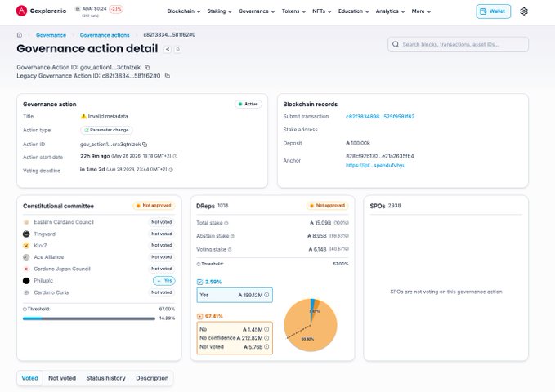Click the Yes A159.12M vote box
The image size is (555, 392).
point(235,295)
